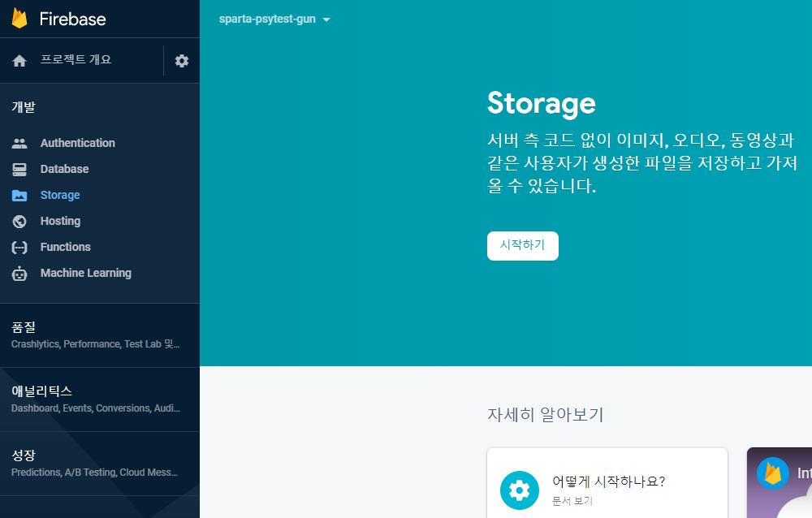This screenshot has width=812, height=518.
Task: Open the Database section
Action: point(65,169)
